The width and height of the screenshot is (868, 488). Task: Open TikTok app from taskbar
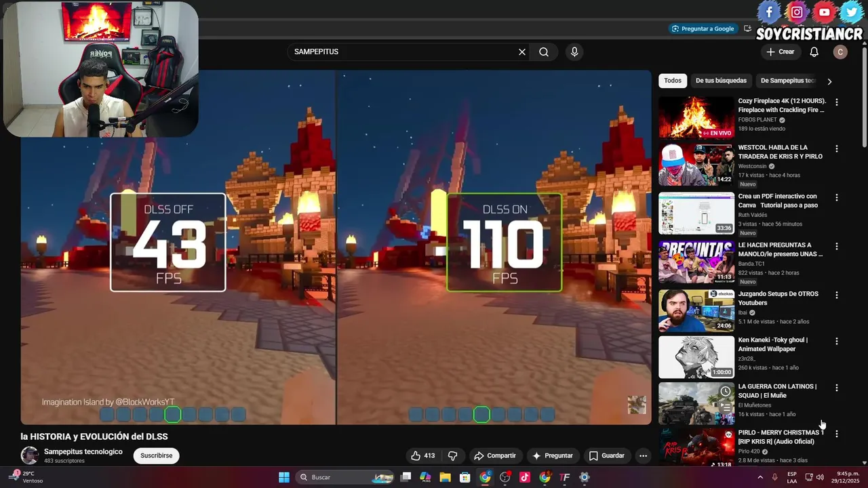tap(525, 477)
